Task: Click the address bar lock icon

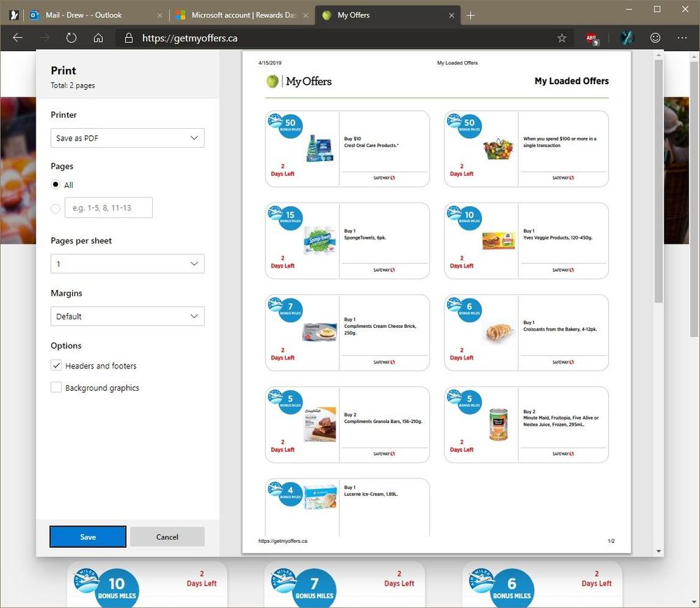Action: pos(128,38)
